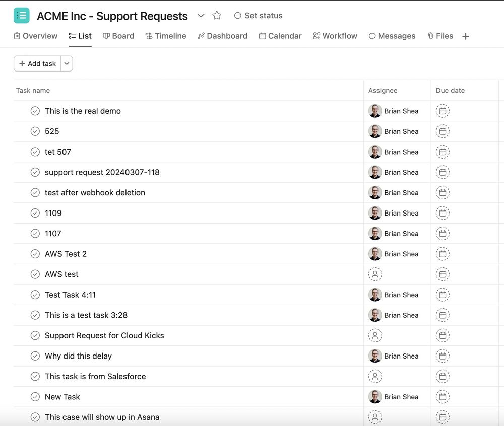The width and height of the screenshot is (504, 426).
Task: Select the List tab
Action: pyautogui.click(x=80, y=36)
